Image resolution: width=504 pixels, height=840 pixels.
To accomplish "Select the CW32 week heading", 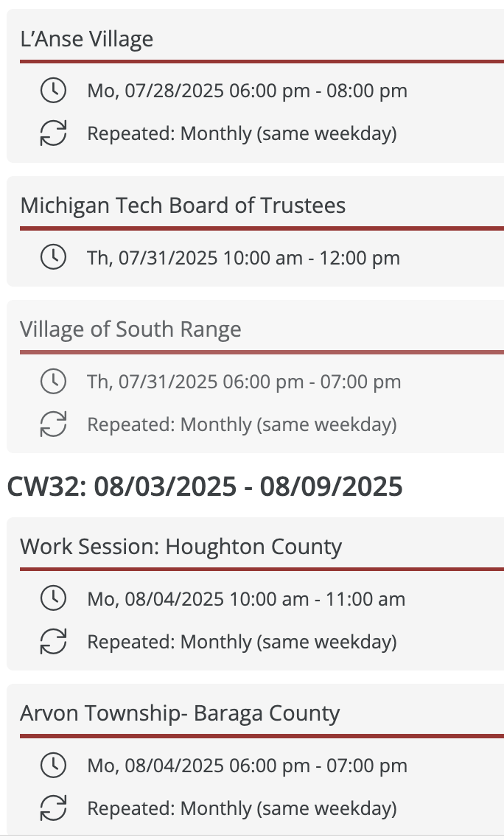I will click(205, 486).
